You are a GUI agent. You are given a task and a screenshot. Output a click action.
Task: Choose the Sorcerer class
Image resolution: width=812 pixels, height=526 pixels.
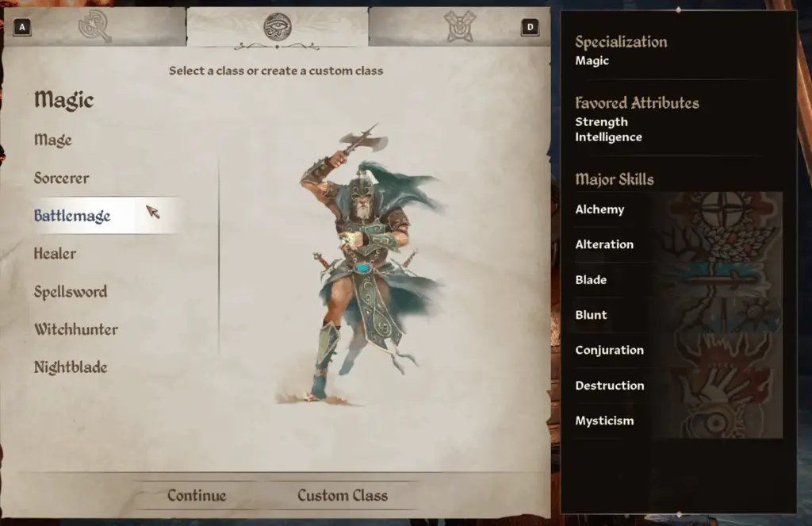click(x=62, y=178)
